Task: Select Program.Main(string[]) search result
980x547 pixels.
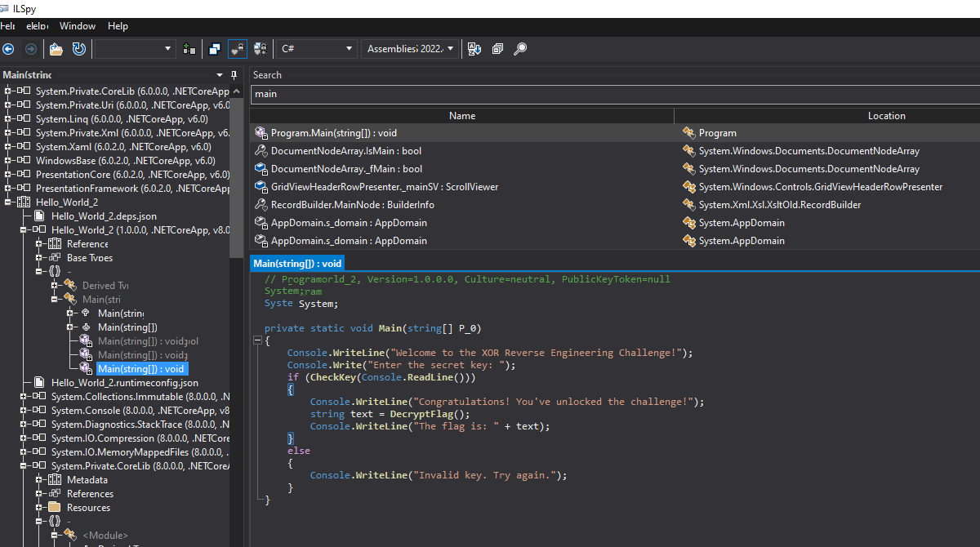Action: click(333, 133)
